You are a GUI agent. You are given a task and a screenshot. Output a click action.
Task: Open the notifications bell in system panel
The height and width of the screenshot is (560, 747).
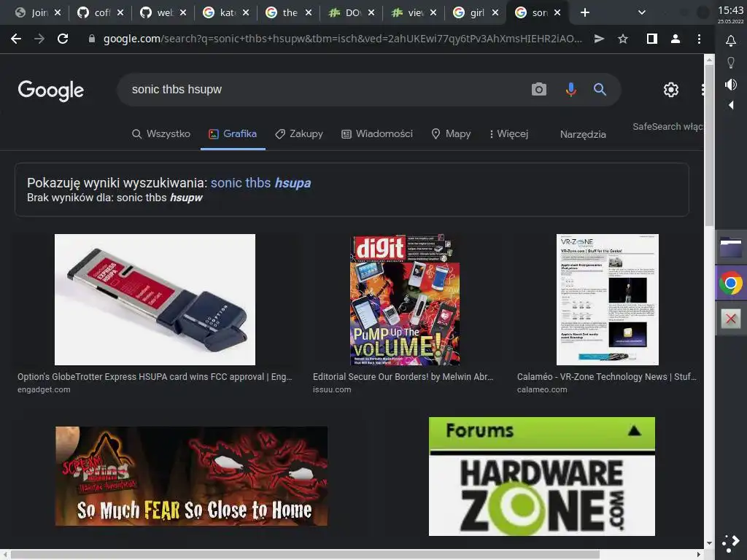(731, 41)
